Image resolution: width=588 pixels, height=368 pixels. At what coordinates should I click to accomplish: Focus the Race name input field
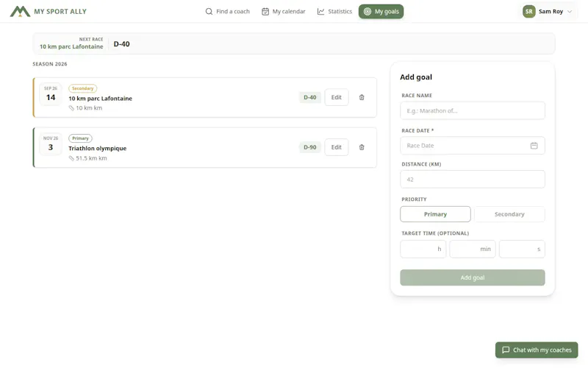[x=473, y=111]
